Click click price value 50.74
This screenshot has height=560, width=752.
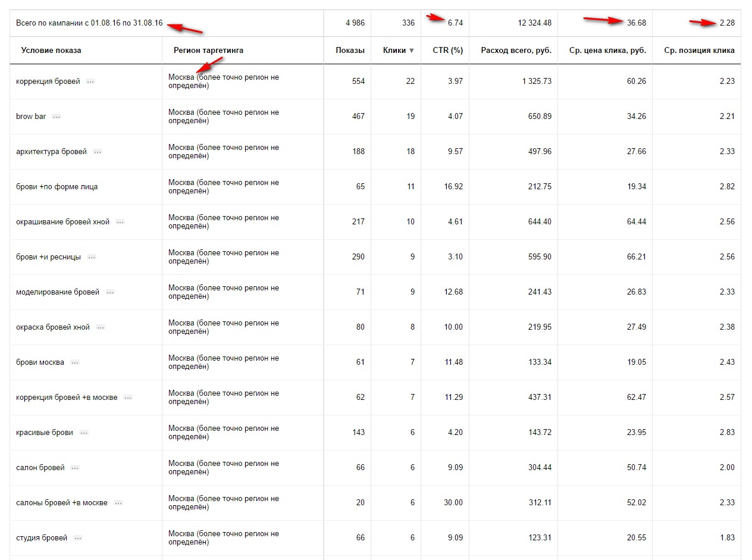(x=637, y=468)
